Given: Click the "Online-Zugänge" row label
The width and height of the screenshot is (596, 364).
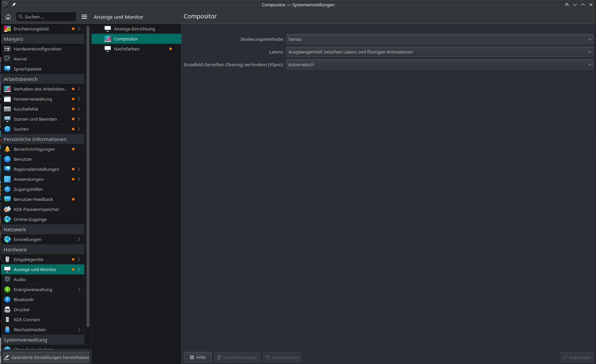Looking at the screenshot, I should (30, 219).
